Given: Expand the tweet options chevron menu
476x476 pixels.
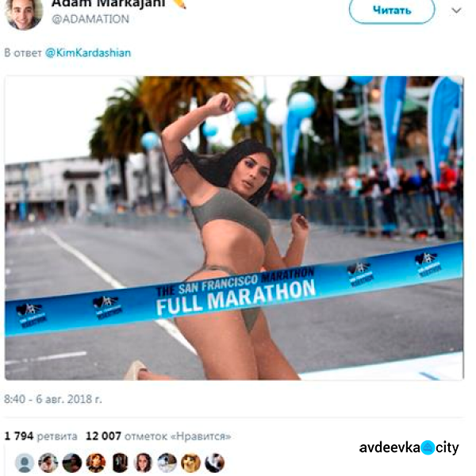Looking at the screenshot, I should (456, 11).
